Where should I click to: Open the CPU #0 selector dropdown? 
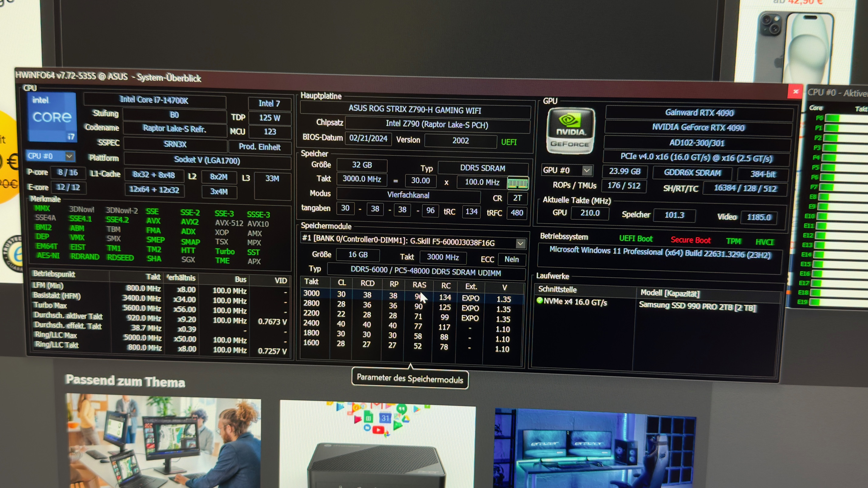pos(69,156)
